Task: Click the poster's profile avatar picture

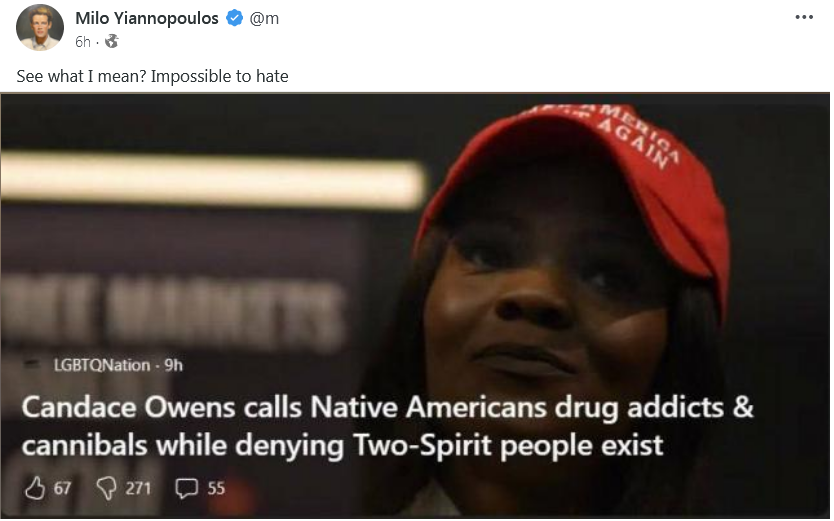Action: tap(40, 27)
